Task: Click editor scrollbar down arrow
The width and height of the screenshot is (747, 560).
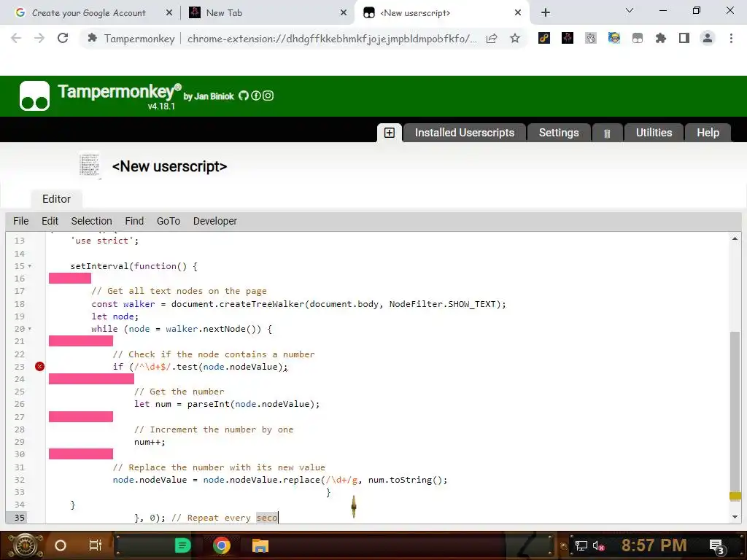Action: tap(735, 517)
